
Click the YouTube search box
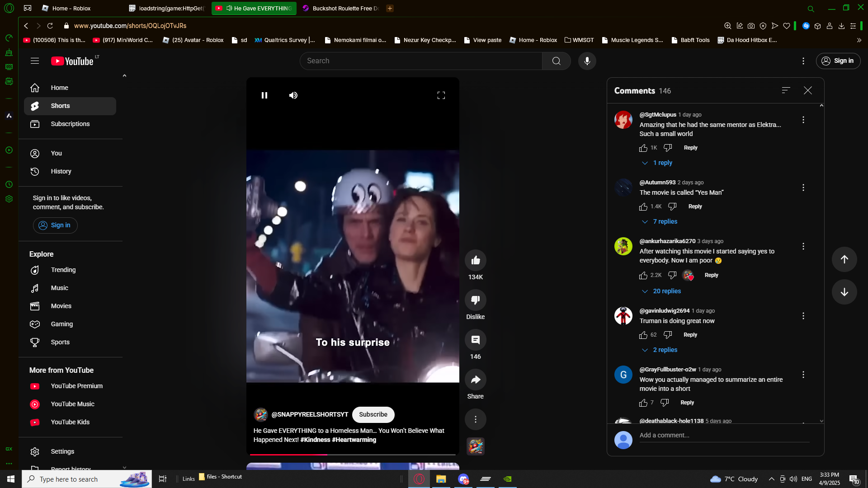[421, 61]
